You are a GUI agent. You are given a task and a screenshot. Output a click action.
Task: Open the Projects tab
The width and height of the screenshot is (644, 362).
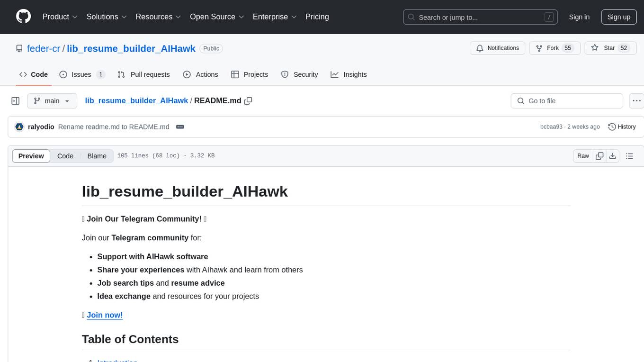click(x=250, y=74)
